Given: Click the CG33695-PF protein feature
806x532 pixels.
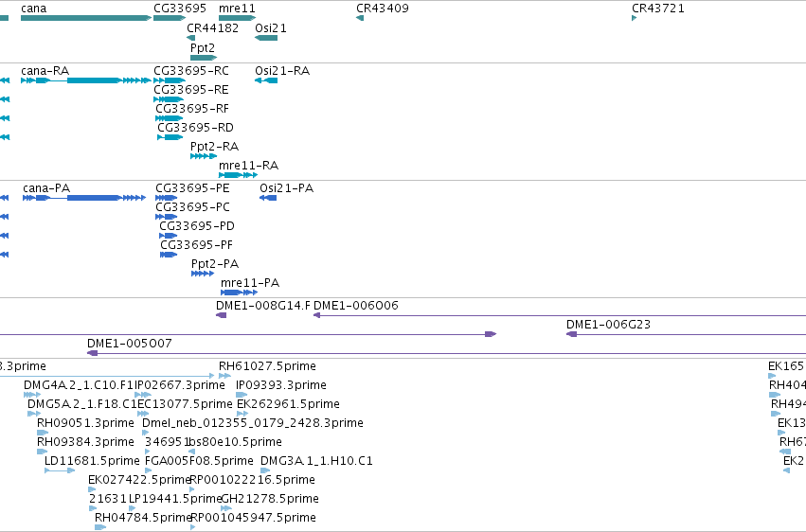Looking at the screenshot, I should 169,255.
